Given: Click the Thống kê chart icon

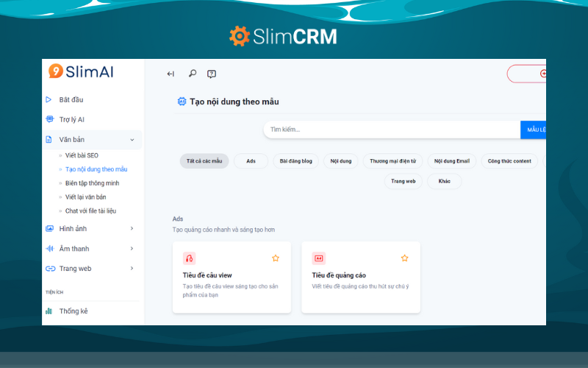Looking at the screenshot, I should 49,311.
